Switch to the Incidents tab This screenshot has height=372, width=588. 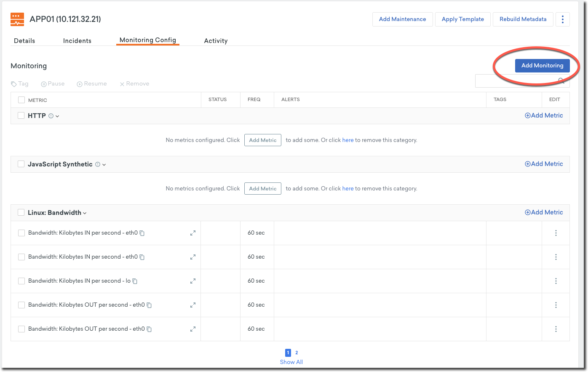(x=77, y=41)
